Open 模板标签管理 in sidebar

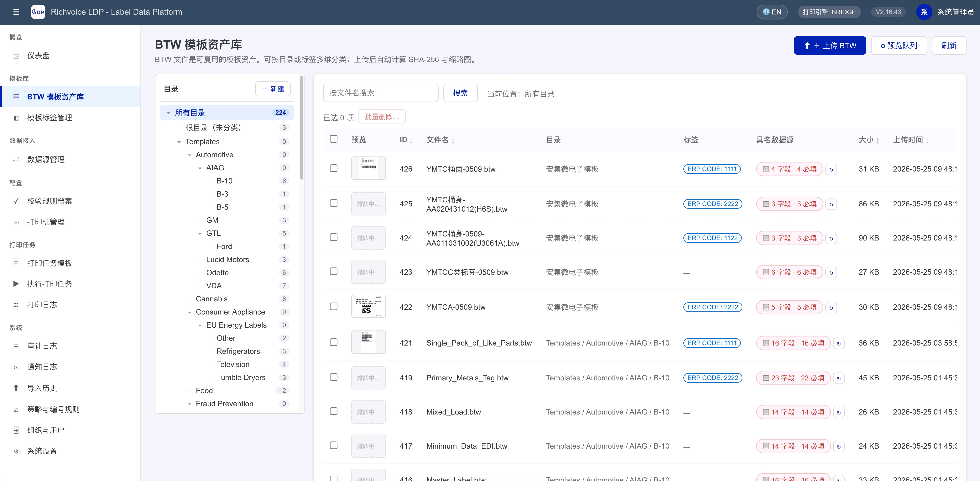point(71,118)
